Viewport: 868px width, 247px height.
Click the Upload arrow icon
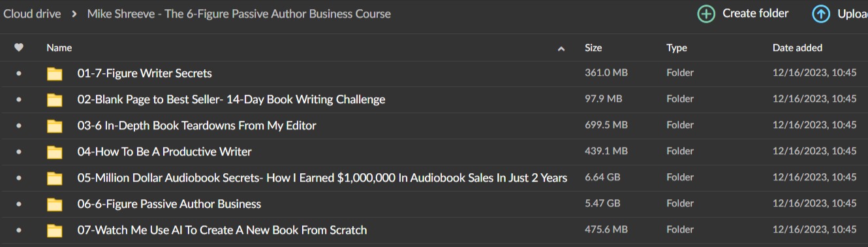pyautogui.click(x=821, y=14)
